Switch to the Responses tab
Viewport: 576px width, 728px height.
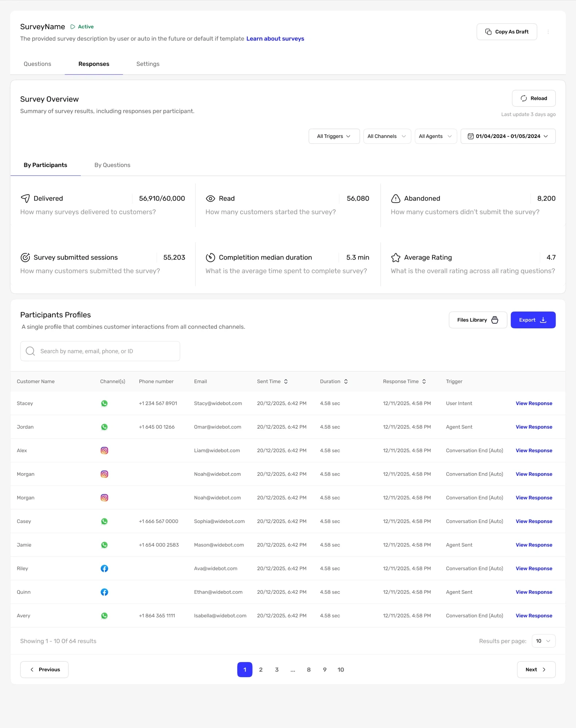[x=94, y=64]
